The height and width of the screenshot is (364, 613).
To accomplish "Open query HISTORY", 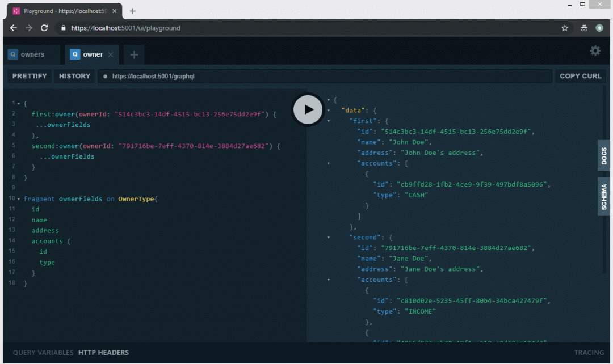I will tap(74, 76).
